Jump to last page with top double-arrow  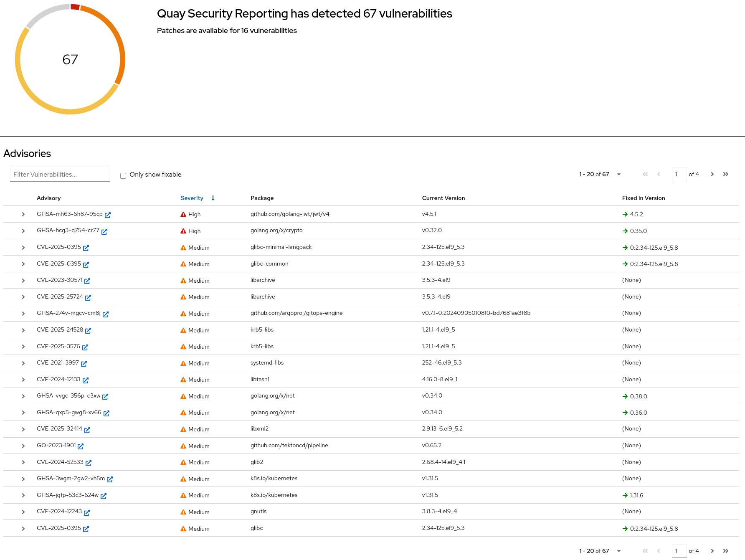pos(726,174)
